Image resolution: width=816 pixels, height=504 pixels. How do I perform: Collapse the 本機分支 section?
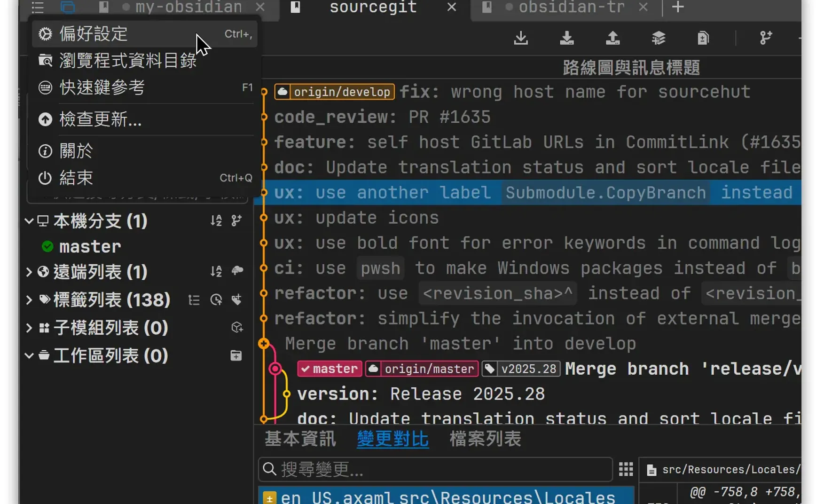click(x=29, y=221)
